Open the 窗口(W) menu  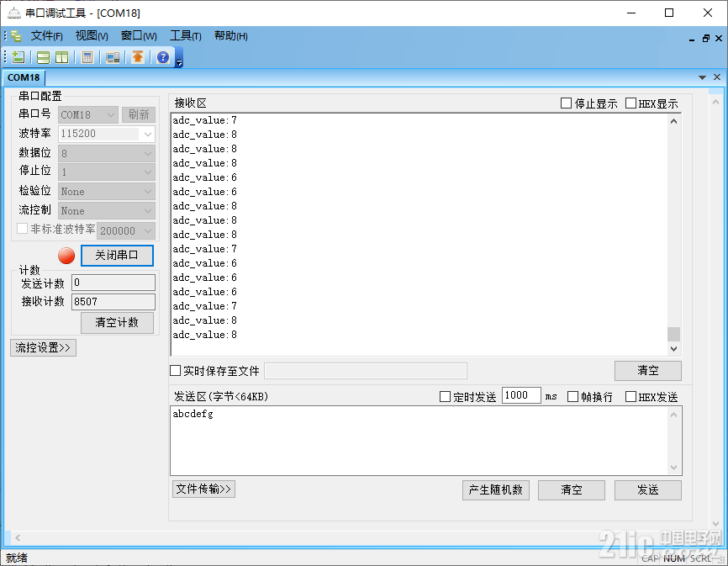[139, 36]
